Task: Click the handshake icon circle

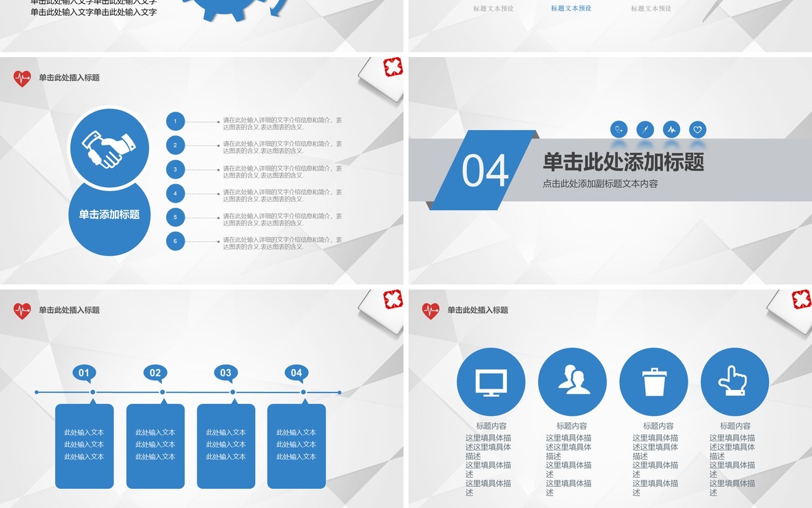Action: 108,148
